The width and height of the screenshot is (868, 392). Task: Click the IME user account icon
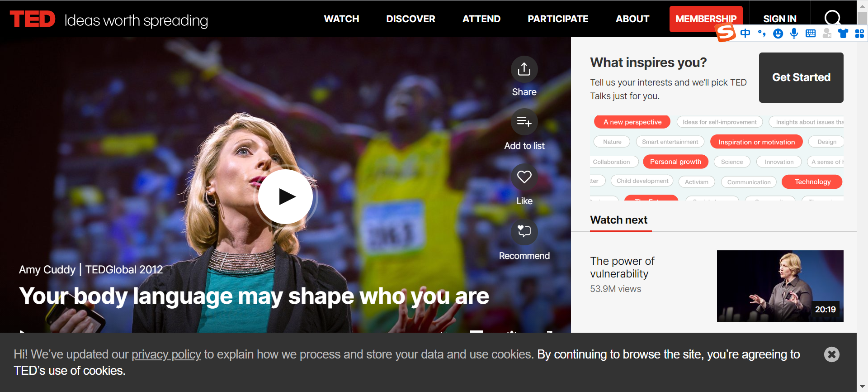(827, 33)
